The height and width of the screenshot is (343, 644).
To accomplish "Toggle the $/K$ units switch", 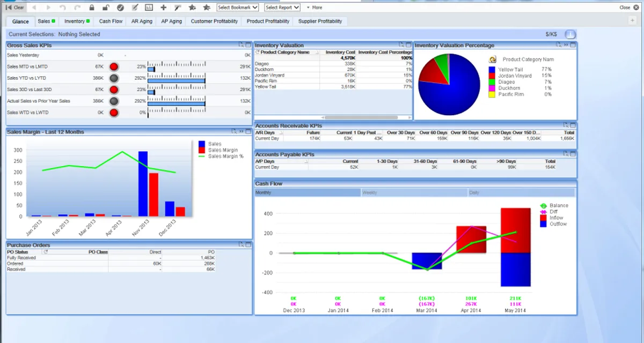I will point(570,34).
